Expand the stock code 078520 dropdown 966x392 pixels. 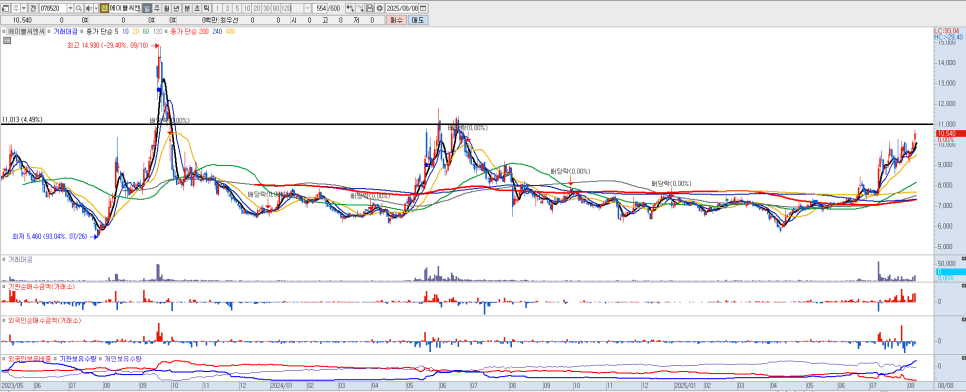[x=70, y=8]
